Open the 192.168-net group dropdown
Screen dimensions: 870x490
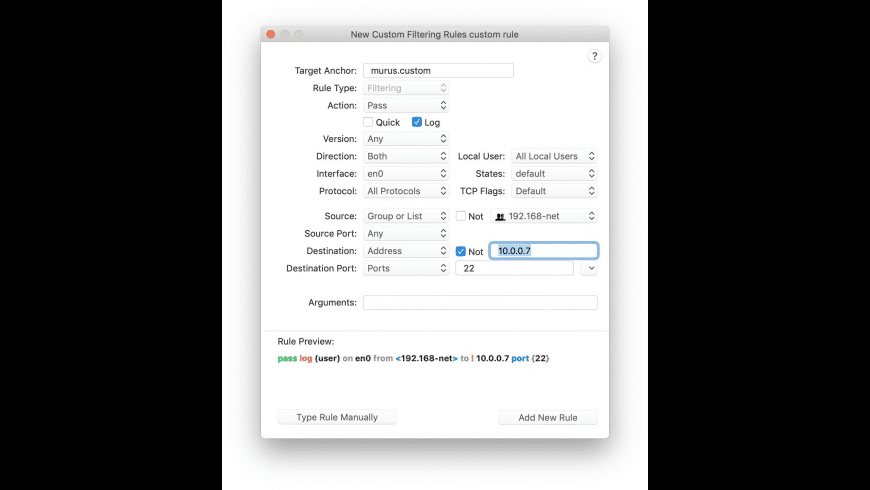tap(544, 216)
